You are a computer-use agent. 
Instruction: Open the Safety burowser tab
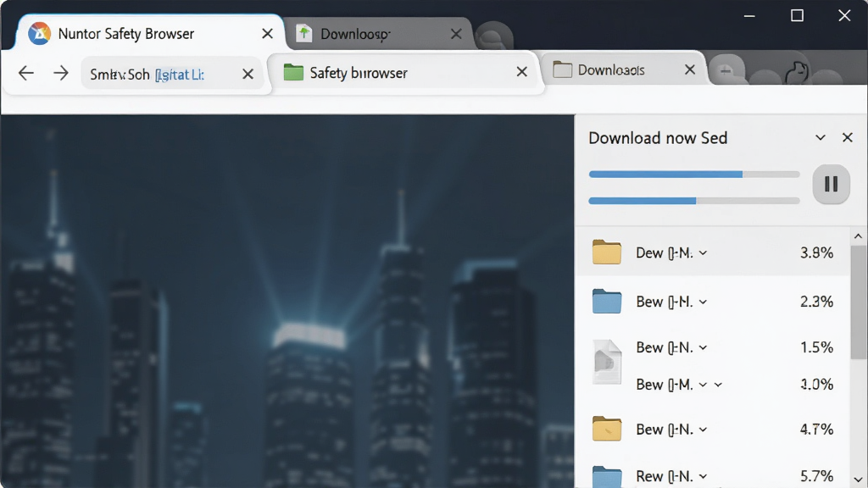point(403,73)
